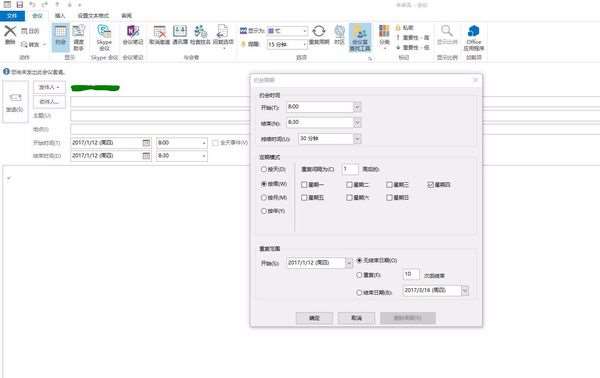The image size is (600, 378).
Task: Select the Yearly (按年) recurrence radio button
Action: coord(264,211)
